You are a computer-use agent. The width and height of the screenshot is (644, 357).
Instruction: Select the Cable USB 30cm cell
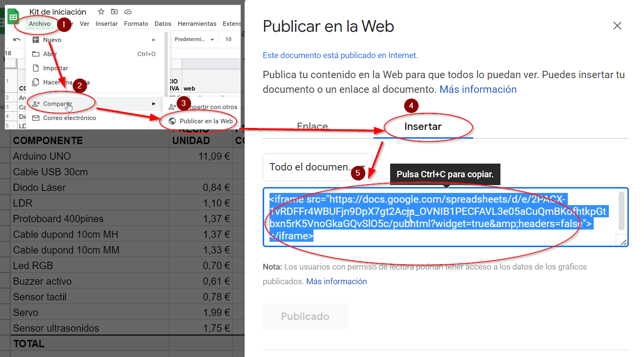pos(91,172)
